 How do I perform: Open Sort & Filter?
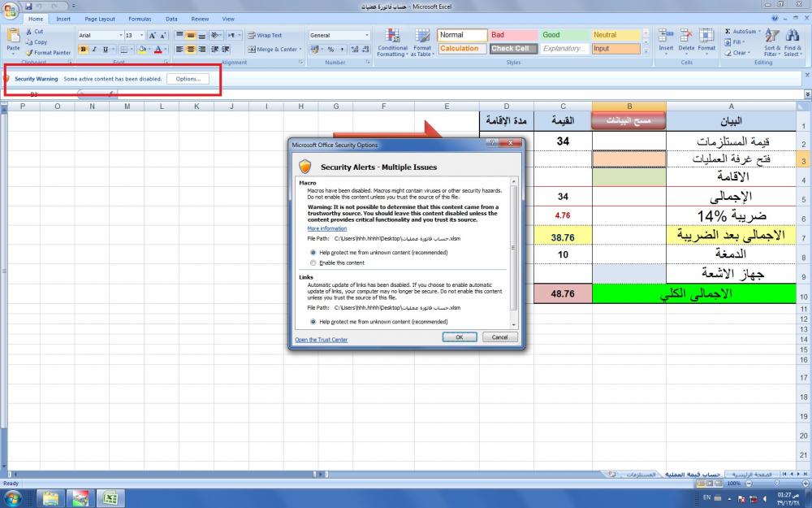(771, 42)
